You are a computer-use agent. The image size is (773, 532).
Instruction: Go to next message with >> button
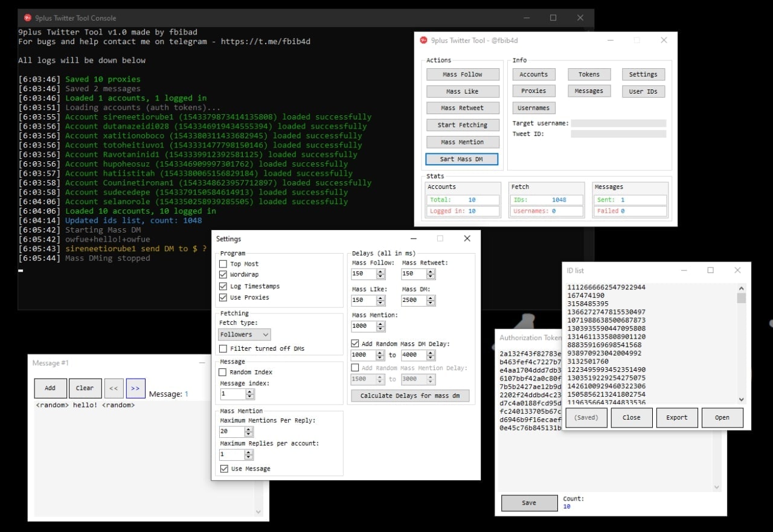pos(135,388)
